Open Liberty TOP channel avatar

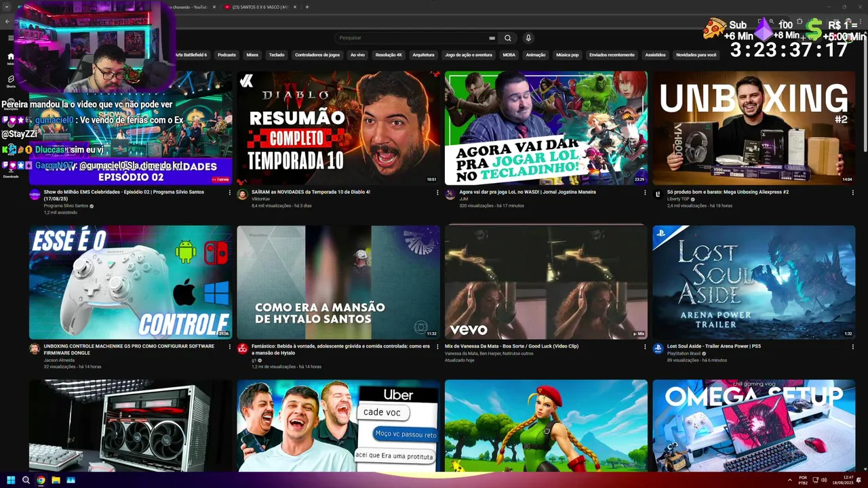[658, 195]
